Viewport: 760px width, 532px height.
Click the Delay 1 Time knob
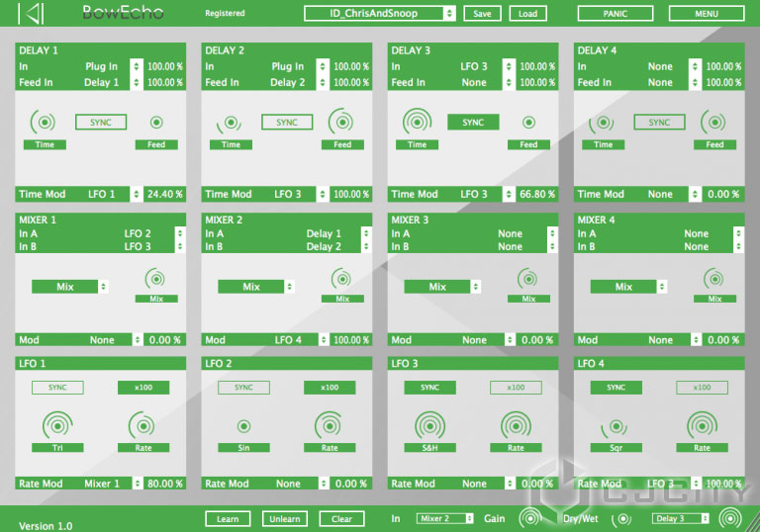(x=45, y=123)
